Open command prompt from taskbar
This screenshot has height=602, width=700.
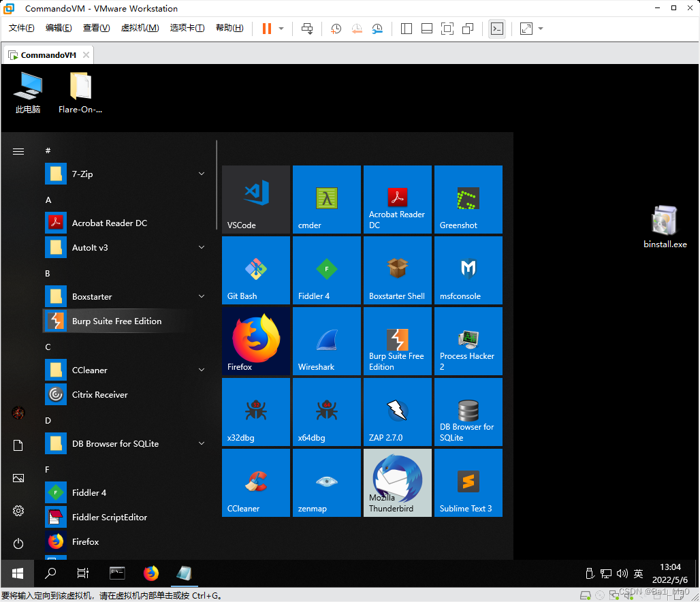click(x=117, y=573)
